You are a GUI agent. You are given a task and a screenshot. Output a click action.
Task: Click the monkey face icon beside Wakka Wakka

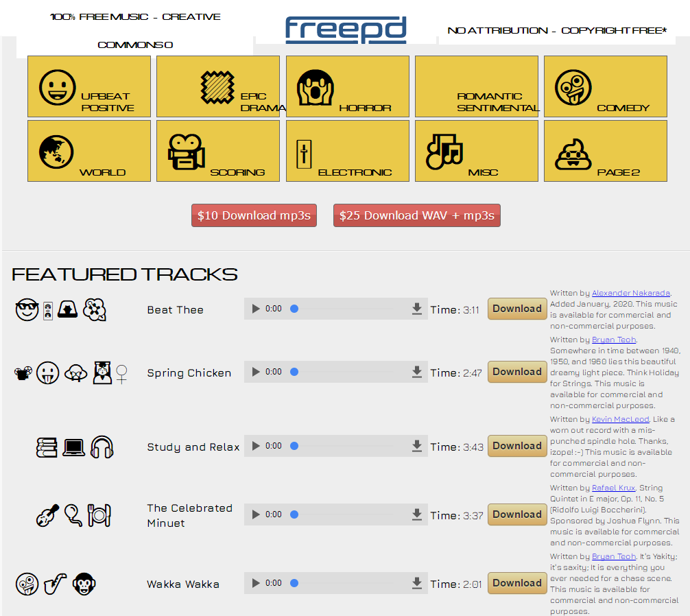pyautogui.click(x=84, y=584)
